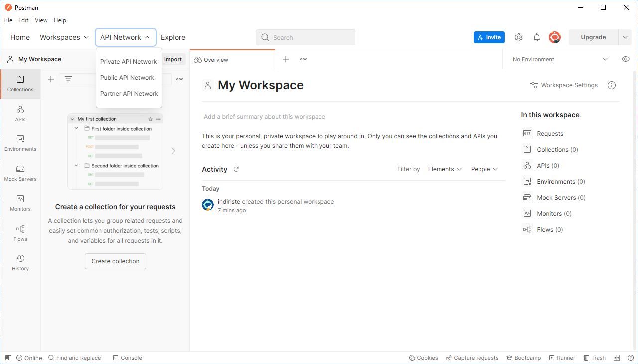Add a brief summary about this workspace
The width and height of the screenshot is (638, 364).
264,117
